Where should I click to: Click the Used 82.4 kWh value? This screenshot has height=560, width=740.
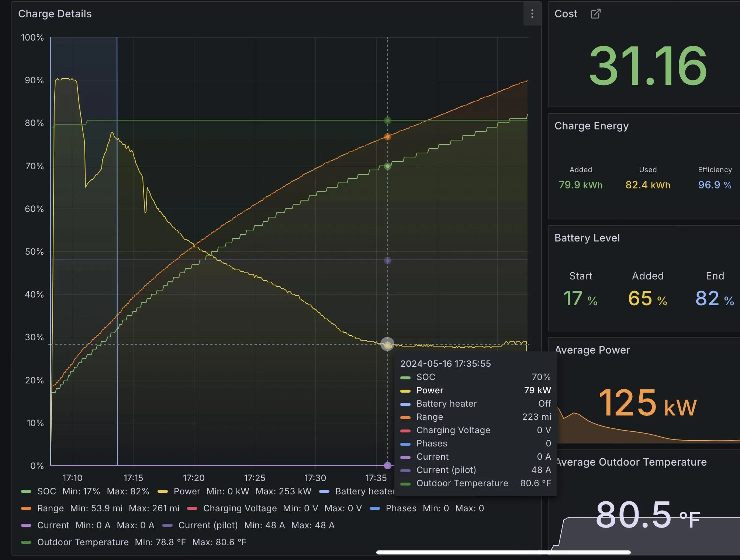pyautogui.click(x=648, y=185)
